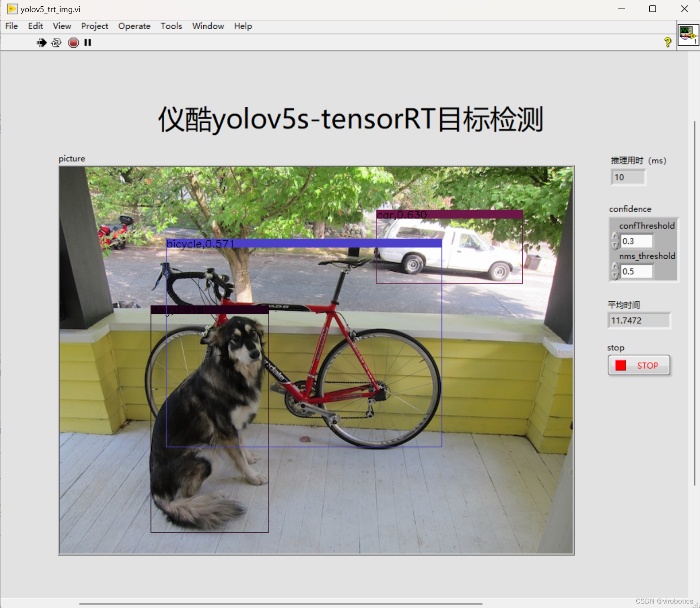Click the yolov5_trt_img.vi title bar icon
The image size is (700, 608).
(12, 9)
